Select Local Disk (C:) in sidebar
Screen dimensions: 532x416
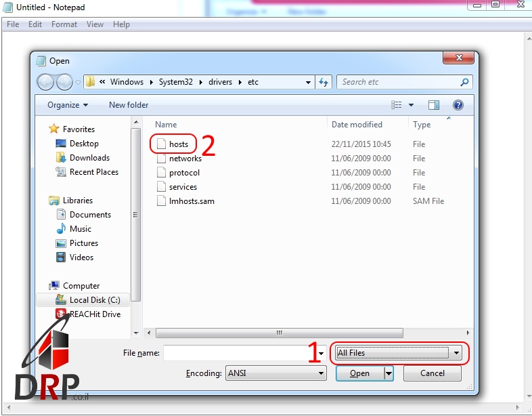coord(94,300)
